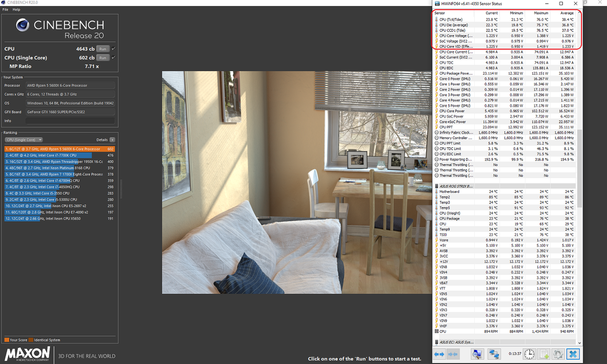Create a new report with the document-plus icon
Viewport: 607px width, 364px height.
coord(544,354)
